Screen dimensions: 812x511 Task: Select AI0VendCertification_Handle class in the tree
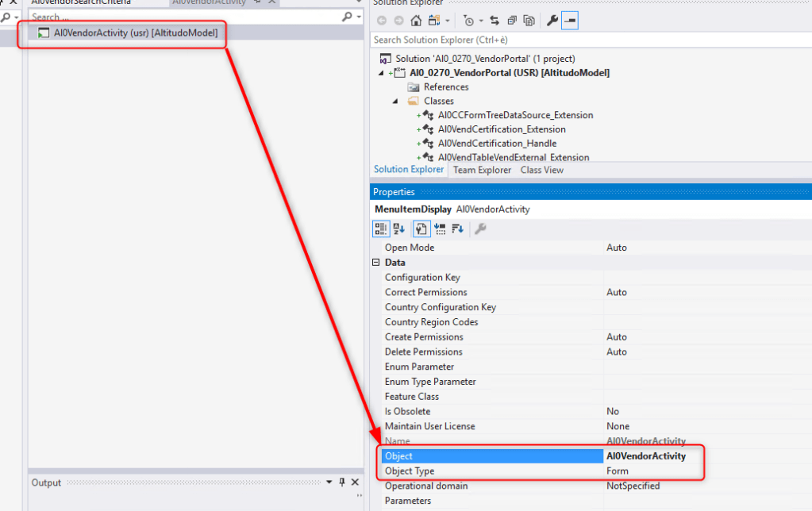pyautogui.click(x=497, y=144)
